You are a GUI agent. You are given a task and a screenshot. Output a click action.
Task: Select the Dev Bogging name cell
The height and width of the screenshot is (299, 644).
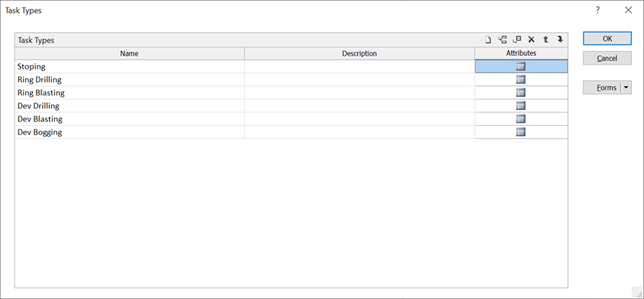pyautogui.click(x=129, y=132)
